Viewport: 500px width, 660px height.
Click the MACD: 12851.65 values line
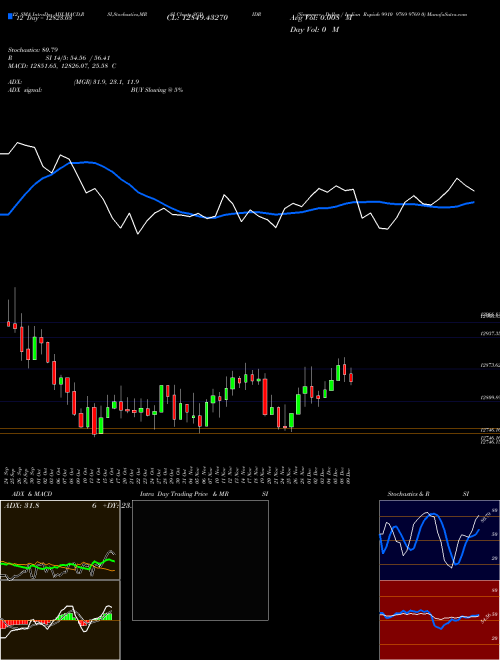(62, 66)
